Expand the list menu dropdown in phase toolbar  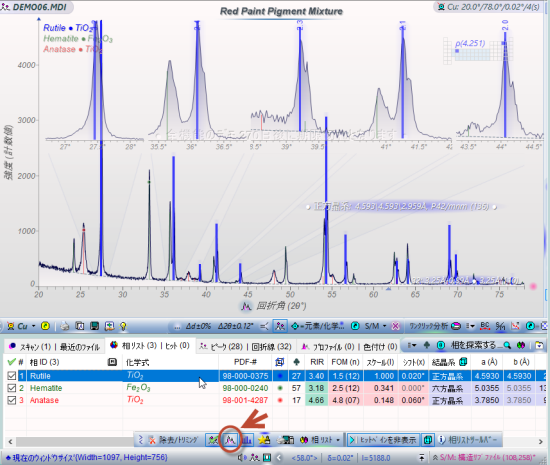412,345
